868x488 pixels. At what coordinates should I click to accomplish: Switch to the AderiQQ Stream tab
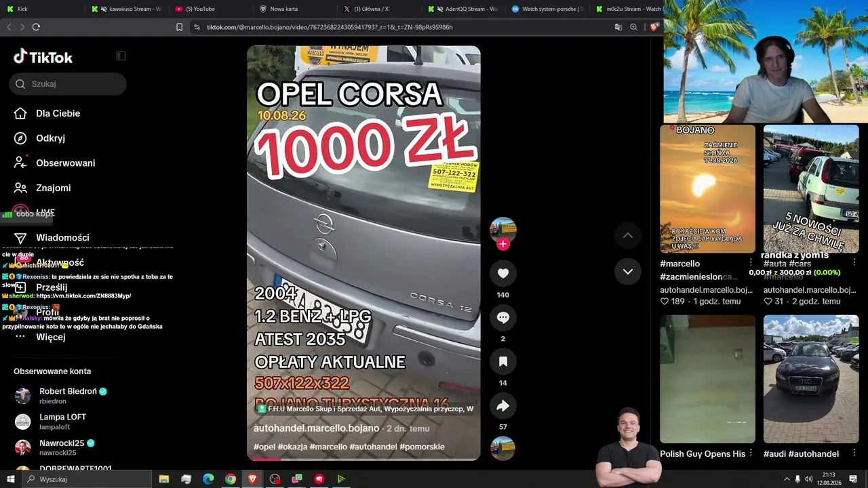click(x=462, y=9)
